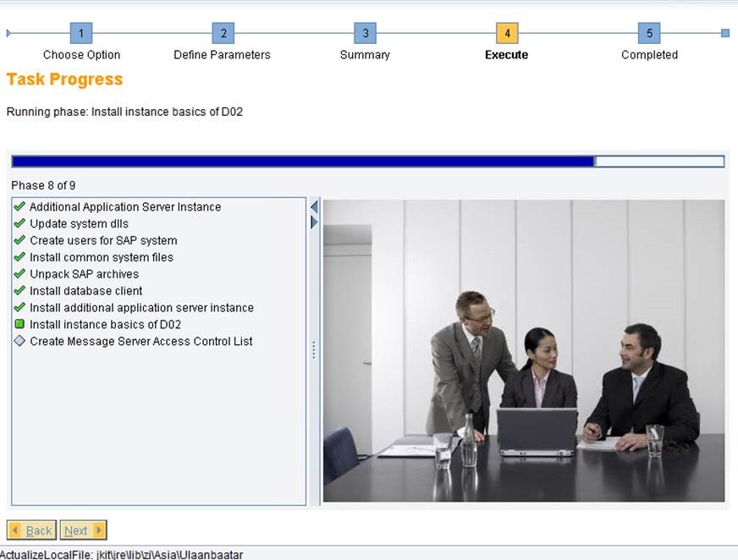Click checkmark beside Install common system files
This screenshot has height=560, width=738.
coord(19,257)
